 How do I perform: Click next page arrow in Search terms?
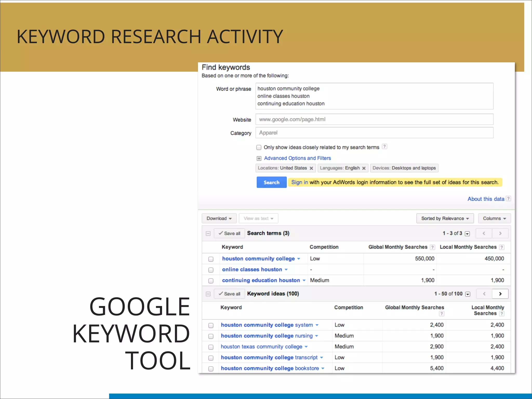(500, 233)
